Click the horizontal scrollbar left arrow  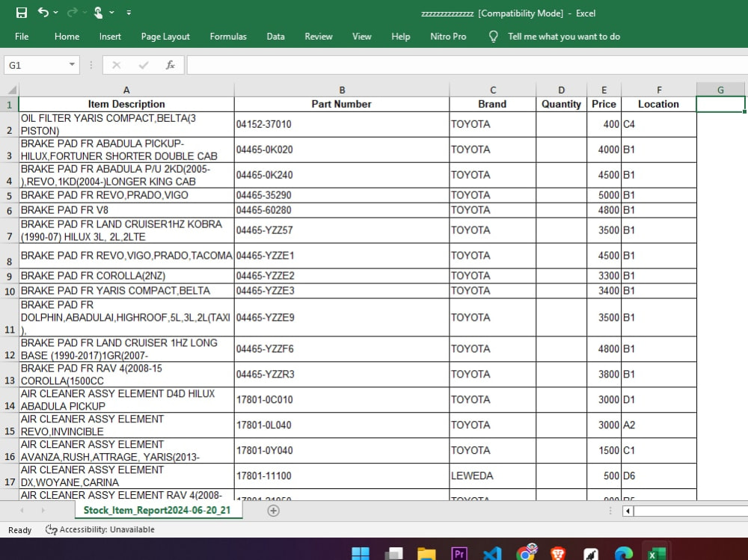[628, 511]
